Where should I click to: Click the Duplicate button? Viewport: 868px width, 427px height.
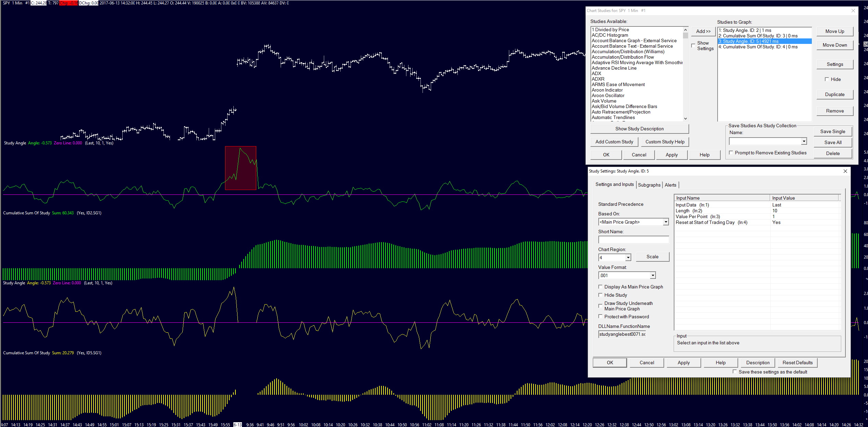[x=834, y=94]
